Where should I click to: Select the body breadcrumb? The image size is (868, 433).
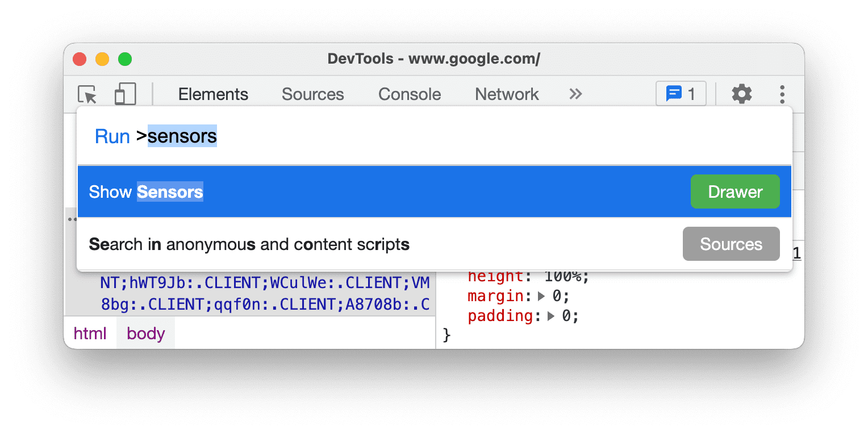click(145, 334)
